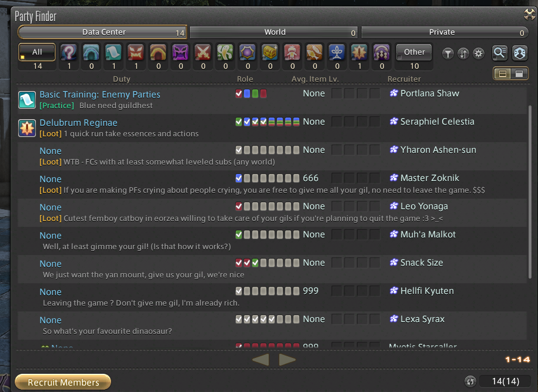
Task: Select the Raids golden arch category icon
Action: click(x=158, y=53)
